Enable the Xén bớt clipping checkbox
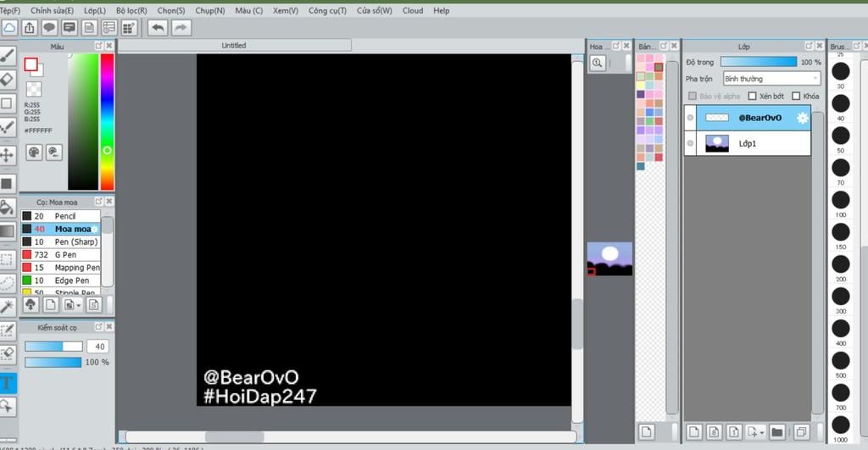 [x=752, y=97]
